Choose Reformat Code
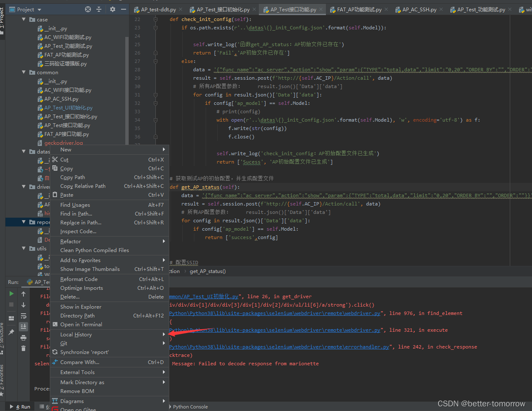The image size is (532, 411). click(109, 279)
